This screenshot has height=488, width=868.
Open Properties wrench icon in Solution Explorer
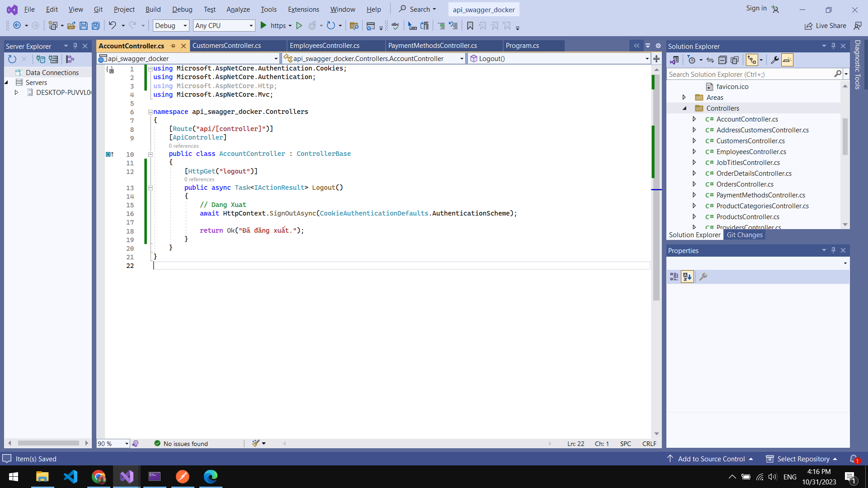(x=774, y=60)
